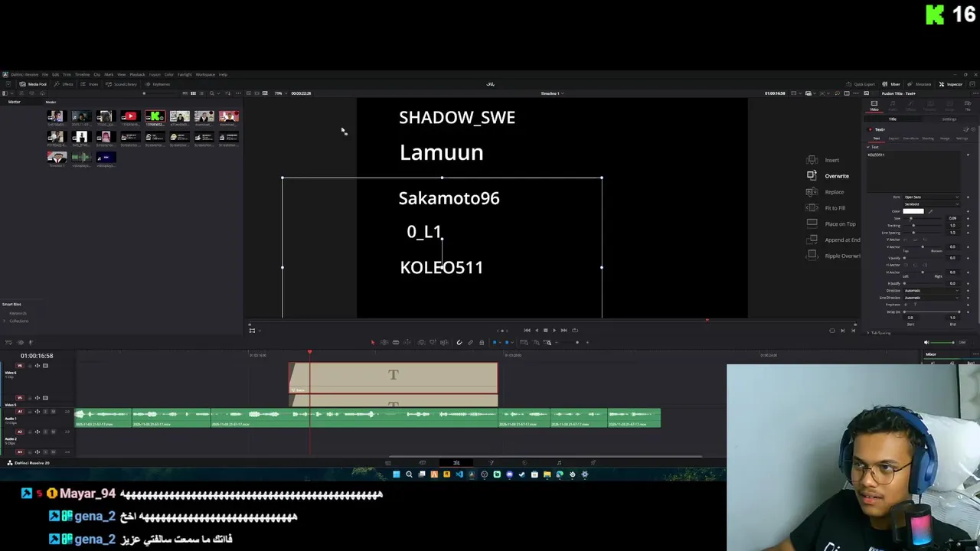Mute the Audio 1 track

[53, 412]
